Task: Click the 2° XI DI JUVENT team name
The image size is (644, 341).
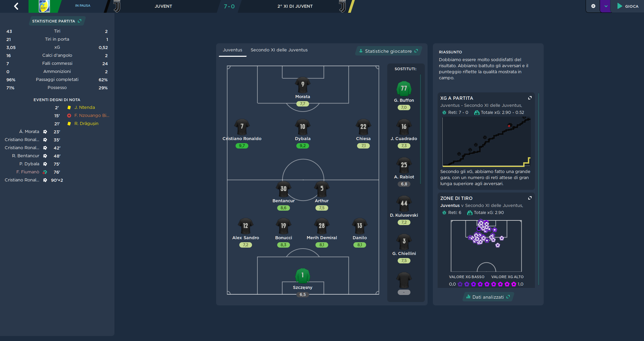Action: (x=295, y=6)
